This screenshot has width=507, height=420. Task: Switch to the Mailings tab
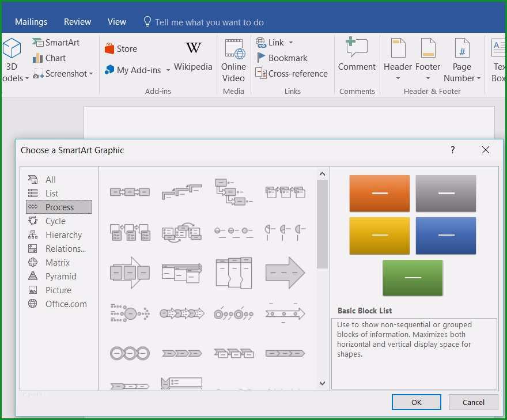click(x=31, y=22)
